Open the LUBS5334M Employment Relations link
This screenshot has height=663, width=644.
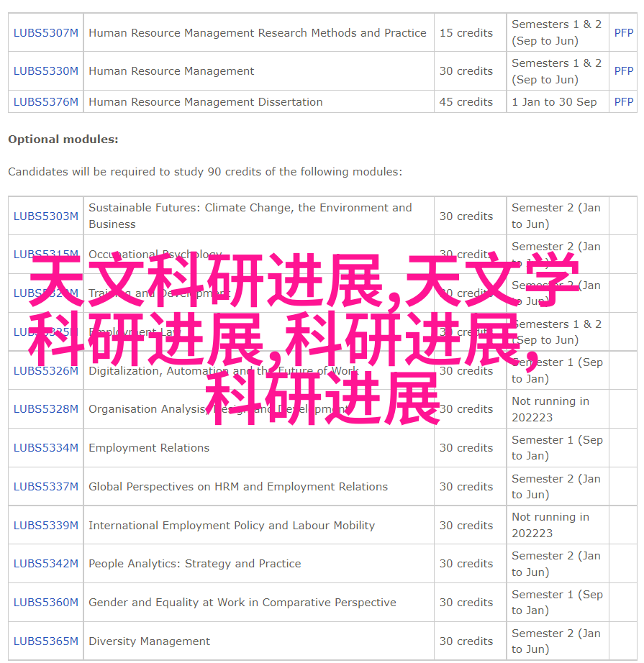click(45, 448)
